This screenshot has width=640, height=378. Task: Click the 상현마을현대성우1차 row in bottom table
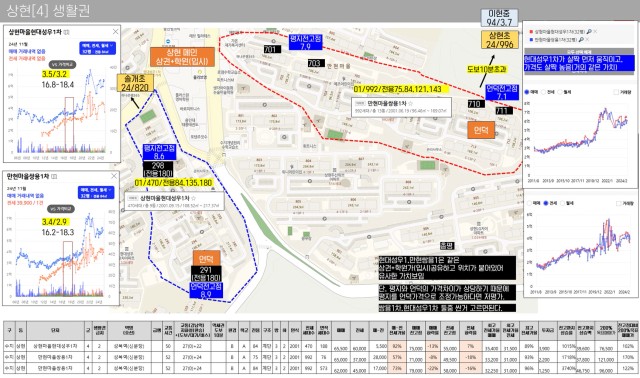point(320,346)
